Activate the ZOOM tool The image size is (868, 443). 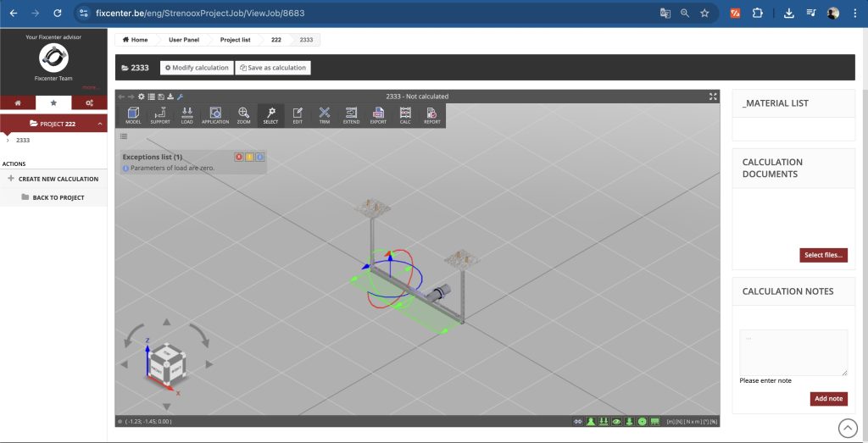point(243,115)
